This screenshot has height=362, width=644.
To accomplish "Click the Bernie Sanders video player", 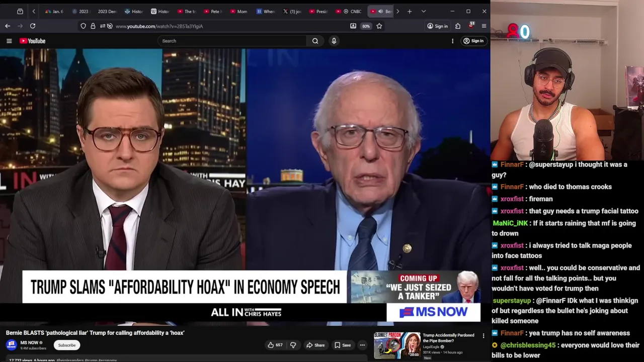I will pos(245,187).
